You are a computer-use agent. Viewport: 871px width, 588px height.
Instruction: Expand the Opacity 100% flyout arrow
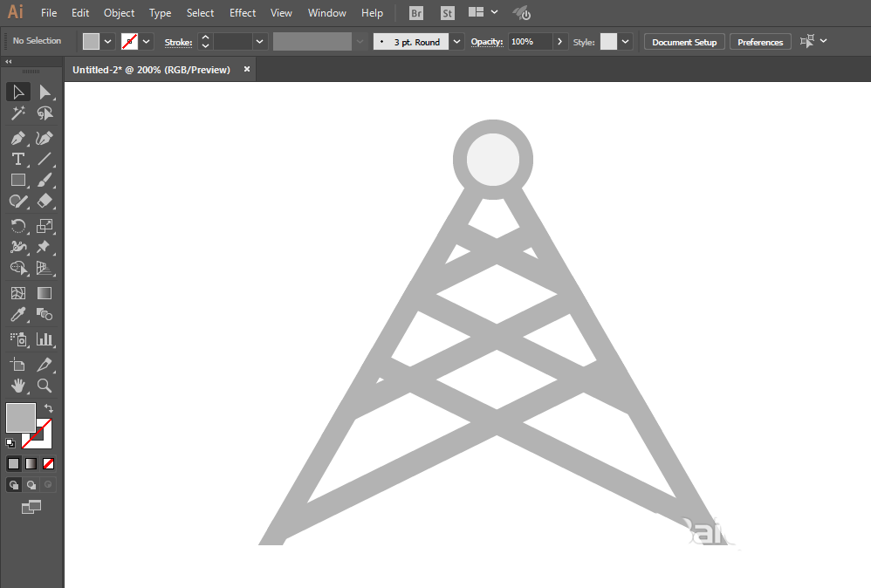[x=559, y=42]
